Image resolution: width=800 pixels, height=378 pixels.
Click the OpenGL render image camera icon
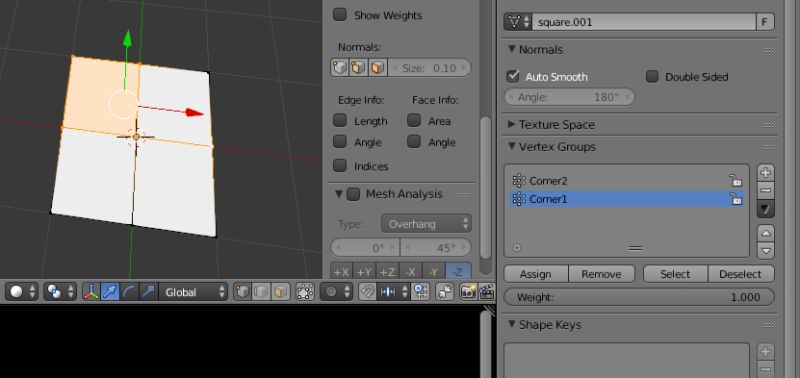(x=468, y=292)
